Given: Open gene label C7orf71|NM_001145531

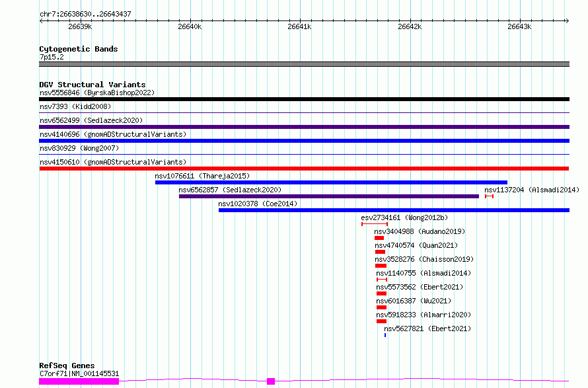Looking at the screenshot, I should [x=79, y=373].
